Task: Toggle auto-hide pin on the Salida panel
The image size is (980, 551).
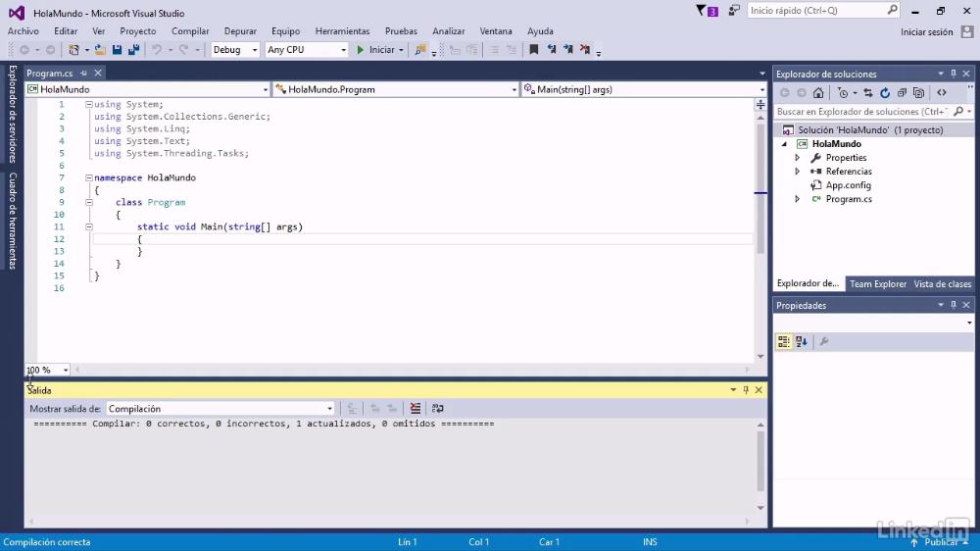Action: pos(746,389)
